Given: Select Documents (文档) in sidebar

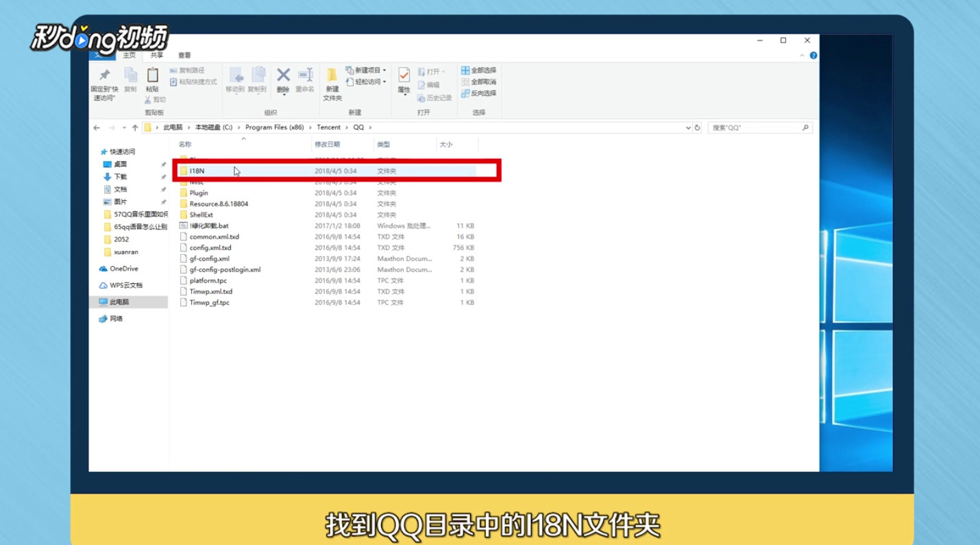Looking at the screenshot, I should click(120, 189).
